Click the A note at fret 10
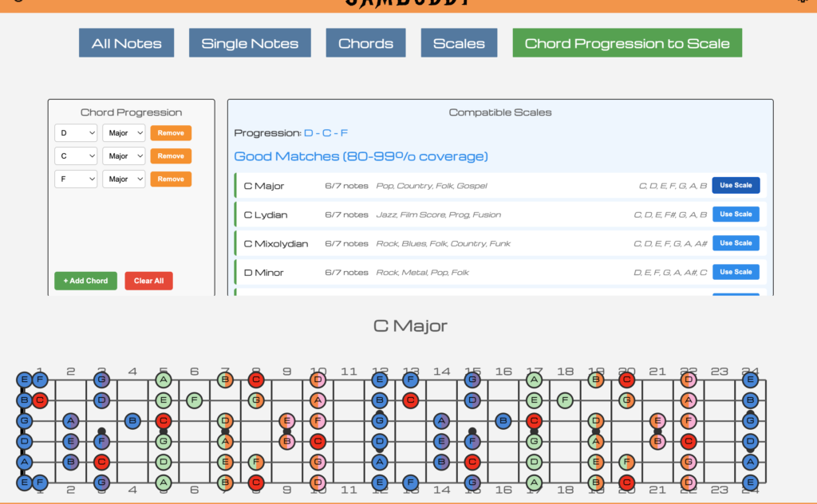 (x=318, y=400)
